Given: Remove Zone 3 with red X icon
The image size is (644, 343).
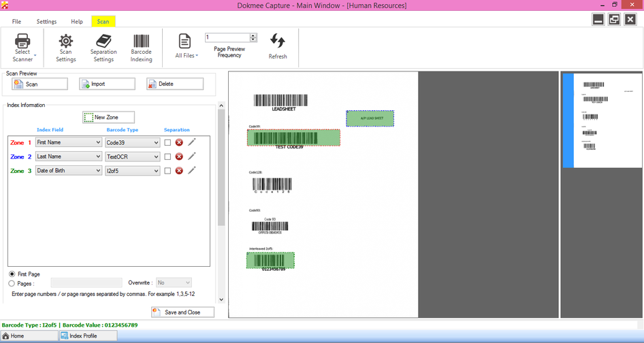Looking at the screenshot, I should tap(179, 171).
